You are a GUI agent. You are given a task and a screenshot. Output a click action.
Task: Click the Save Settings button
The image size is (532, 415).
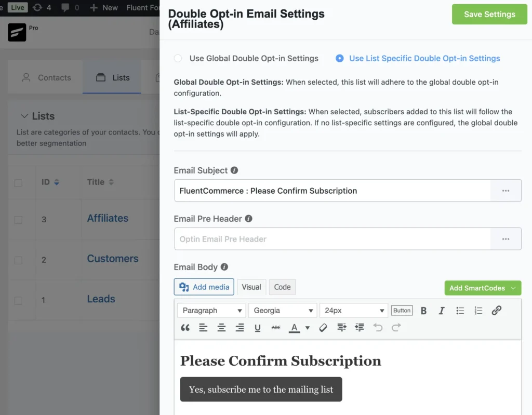click(x=489, y=14)
